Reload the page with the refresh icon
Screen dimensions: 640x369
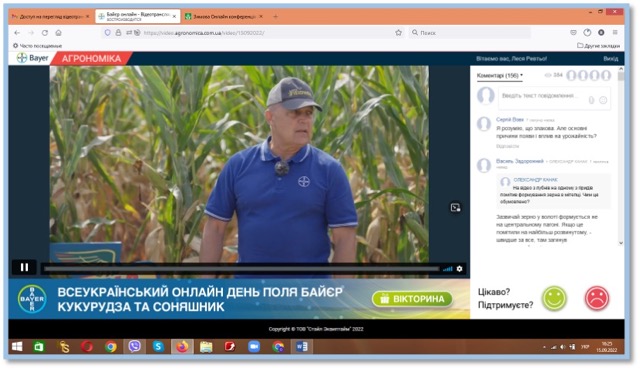45,33
